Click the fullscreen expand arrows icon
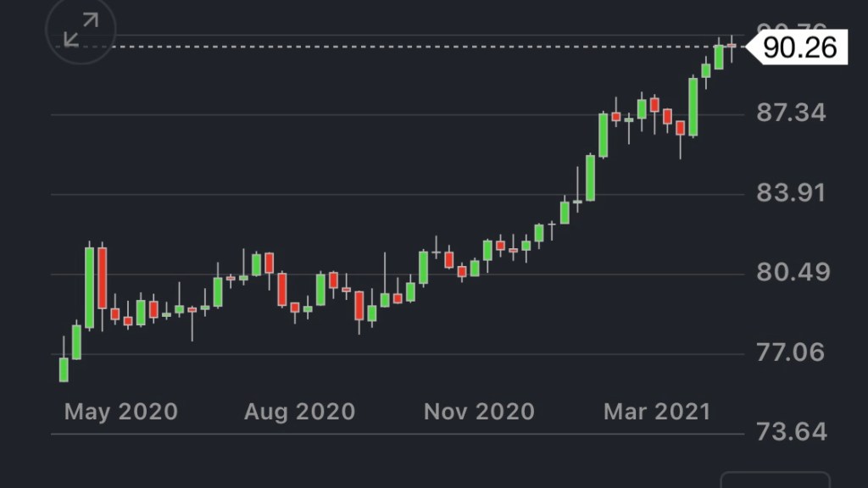 point(80,30)
